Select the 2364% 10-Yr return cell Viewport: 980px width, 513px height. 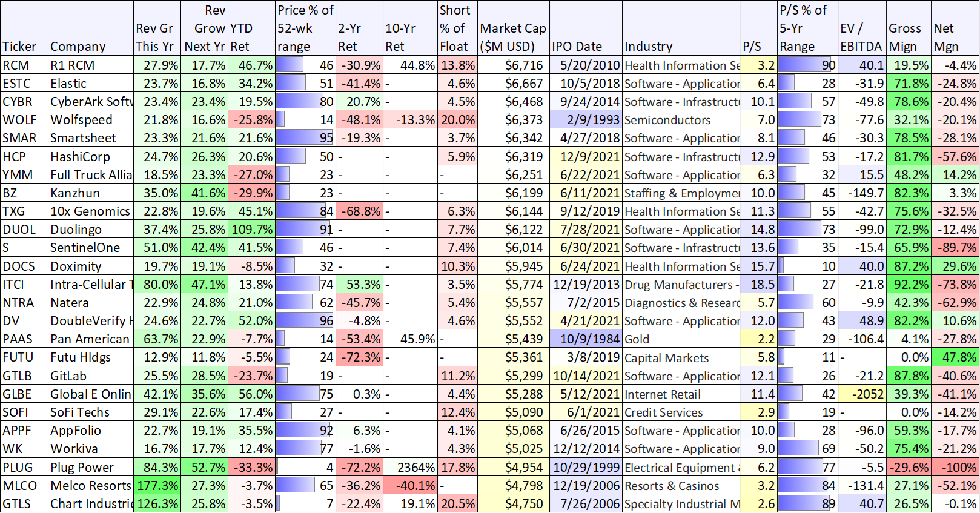(x=410, y=468)
